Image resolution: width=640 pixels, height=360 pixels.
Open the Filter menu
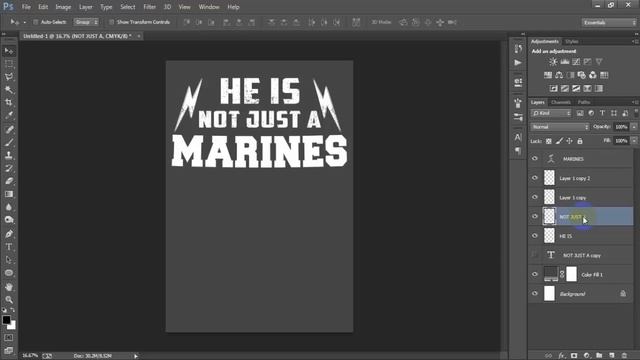149,7
